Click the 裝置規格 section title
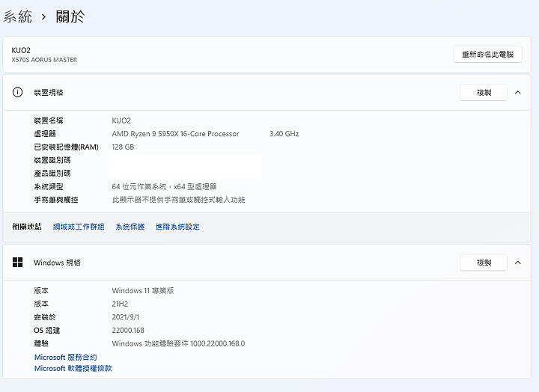This screenshot has width=539, height=392. [49, 93]
